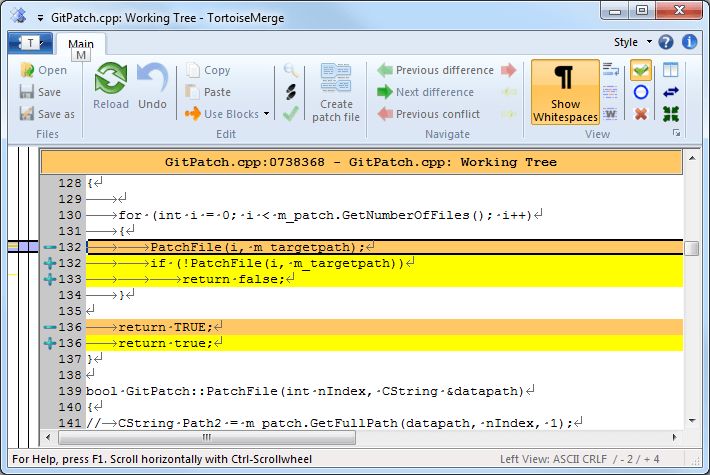Click status bar 'Left View: ASCII CRLF'
710x475 pixels.
[x=553, y=459]
